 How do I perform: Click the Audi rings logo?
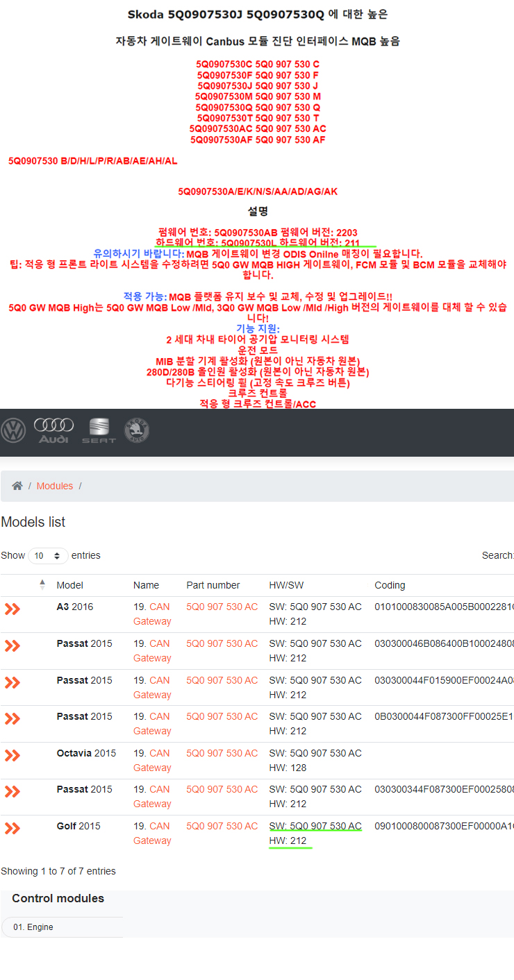click(x=53, y=430)
